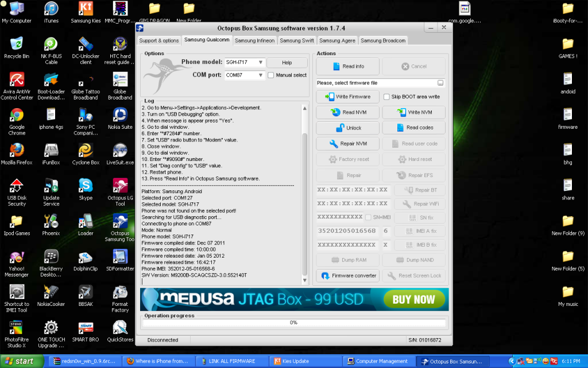Launch the iFunBox desktop shortcut
The height and width of the screenshot is (368, 588).
click(51, 154)
